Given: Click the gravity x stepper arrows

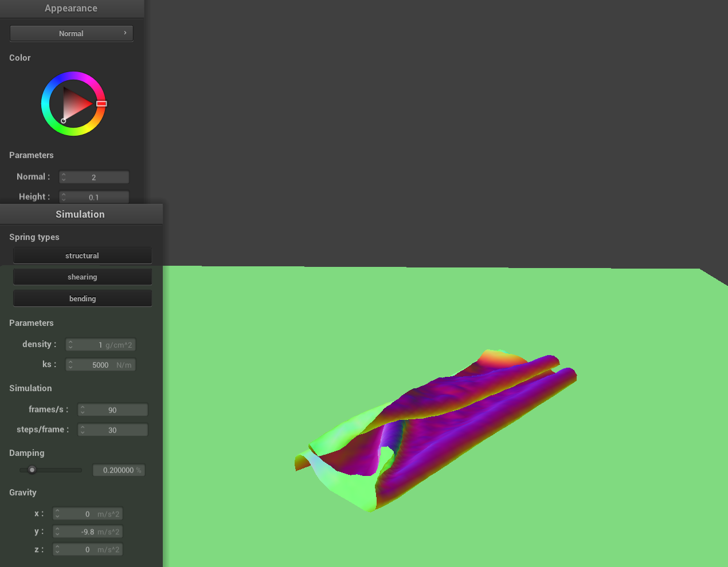Looking at the screenshot, I should (57, 514).
